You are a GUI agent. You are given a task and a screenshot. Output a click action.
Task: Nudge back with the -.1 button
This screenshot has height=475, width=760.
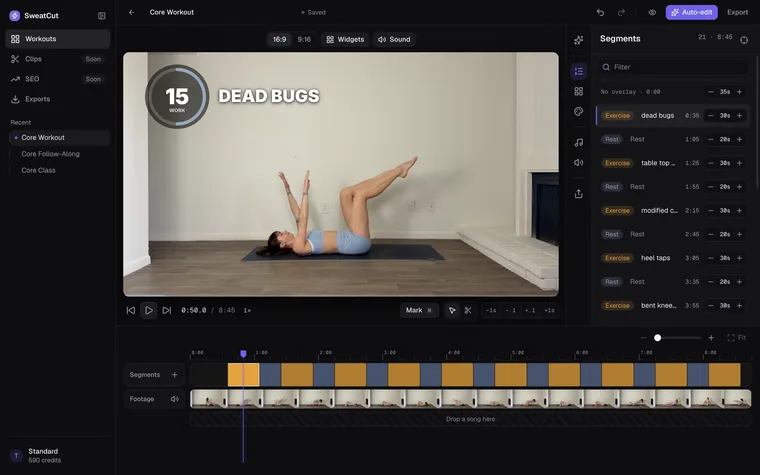(510, 311)
